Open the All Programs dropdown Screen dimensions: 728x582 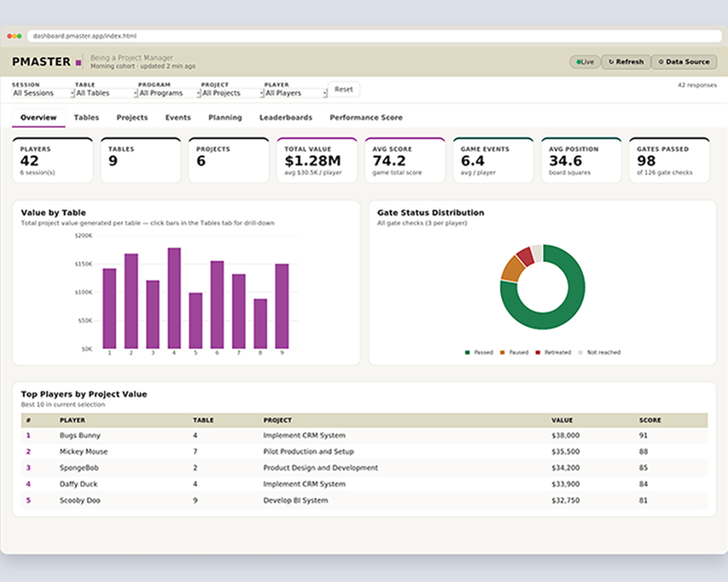click(x=169, y=93)
